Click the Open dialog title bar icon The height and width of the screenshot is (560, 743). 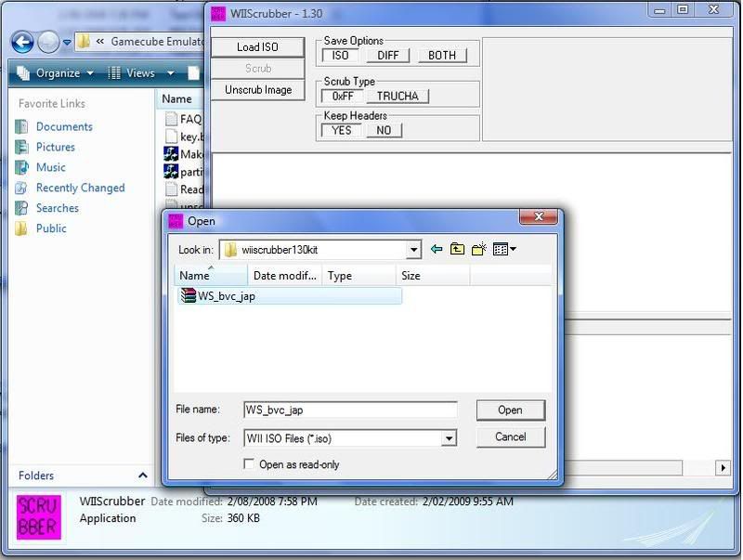(176, 221)
